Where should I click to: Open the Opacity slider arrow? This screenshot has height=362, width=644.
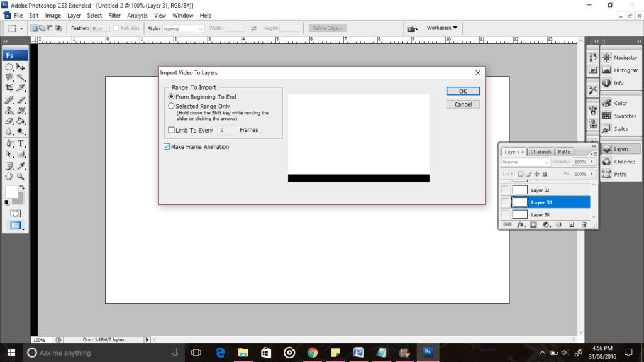coord(592,162)
